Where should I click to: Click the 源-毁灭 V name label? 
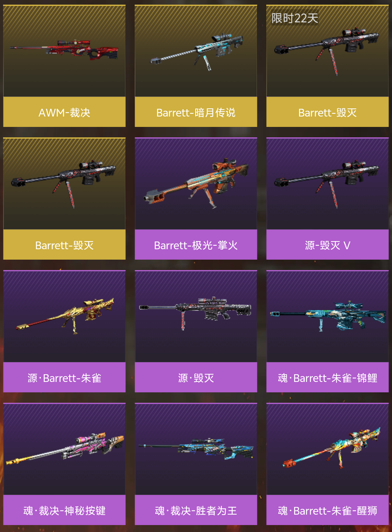tap(328, 245)
